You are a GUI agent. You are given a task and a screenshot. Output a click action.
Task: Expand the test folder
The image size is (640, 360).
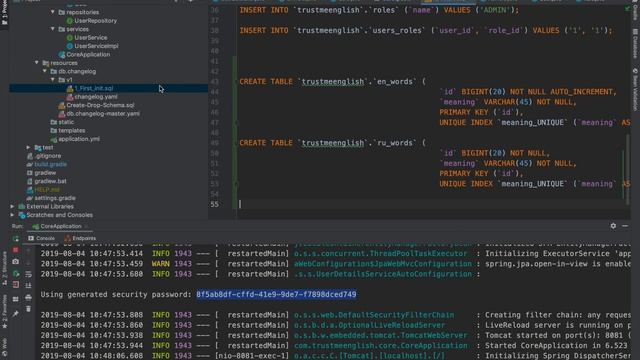(x=28, y=147)
